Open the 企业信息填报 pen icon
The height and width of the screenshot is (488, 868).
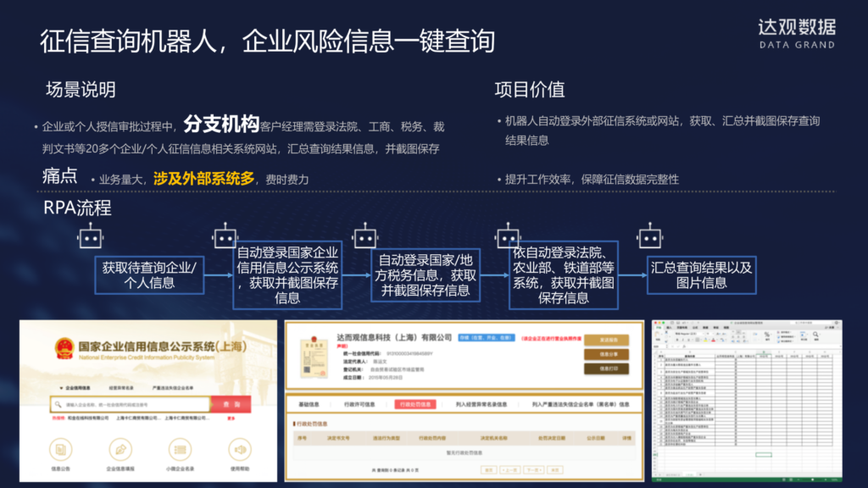[120, 449]
